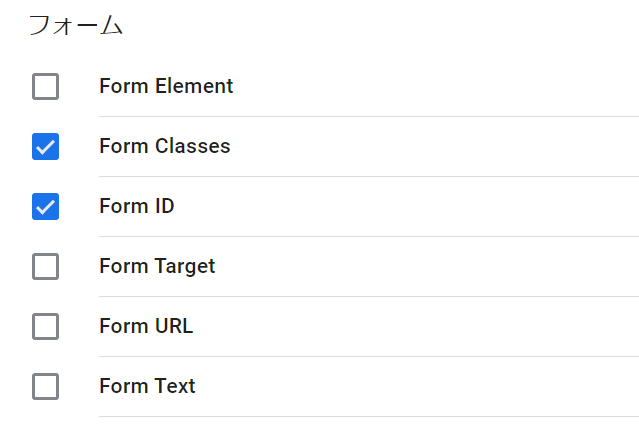Disable the Form ID checkbox
The height and width of the screenshot is (435, 639).
[x=45, y=207]
